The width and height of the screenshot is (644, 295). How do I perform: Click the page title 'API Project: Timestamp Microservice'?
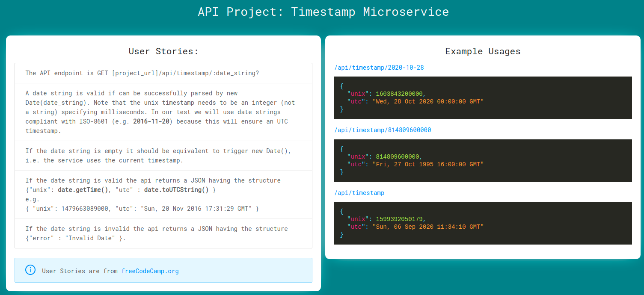point(323,12)
